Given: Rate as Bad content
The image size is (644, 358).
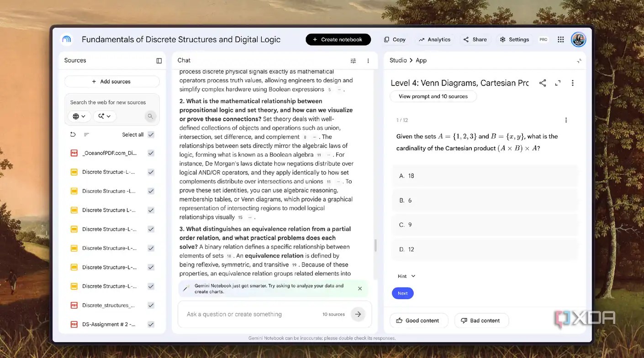Looking at the screenshot, I should (x=481, y=321).
